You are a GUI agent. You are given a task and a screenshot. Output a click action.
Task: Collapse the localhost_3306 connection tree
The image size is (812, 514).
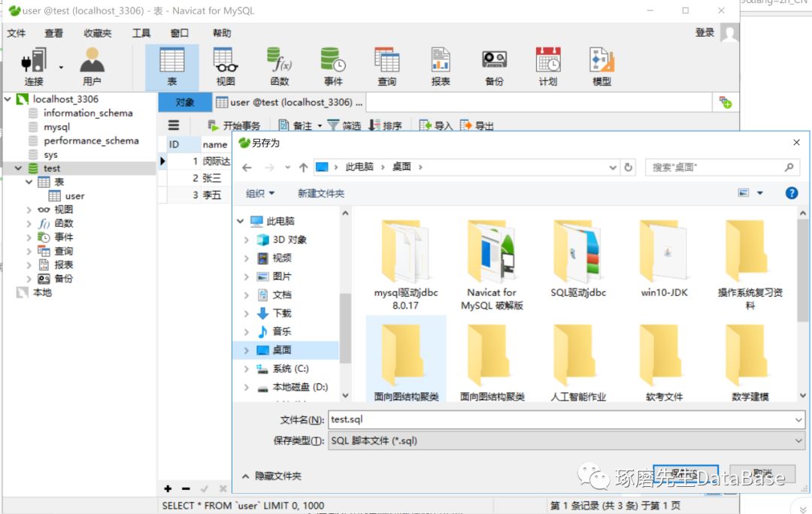point(8,99)
